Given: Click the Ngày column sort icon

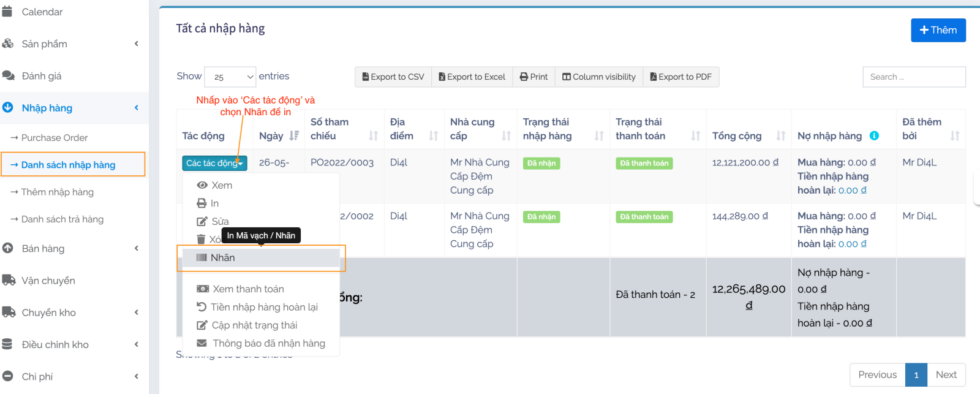Looking at the screenshot, I should click(x=294, y=135).
